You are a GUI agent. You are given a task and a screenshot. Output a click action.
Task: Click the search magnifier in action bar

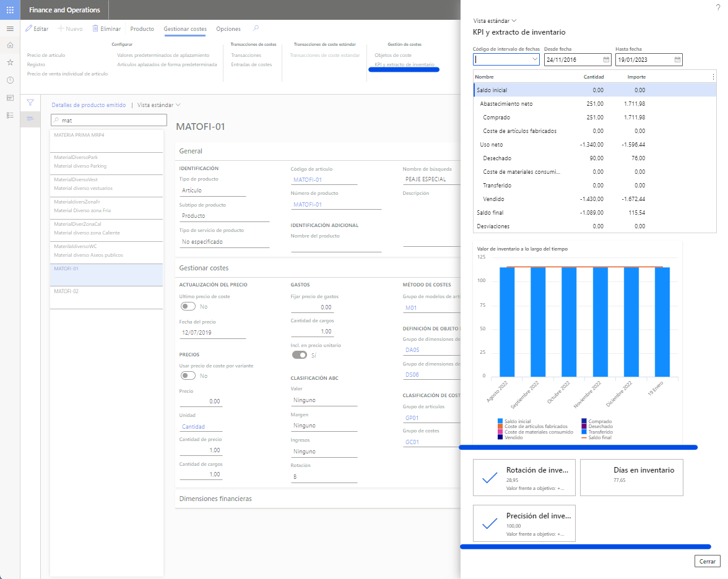tap(256, 28)
